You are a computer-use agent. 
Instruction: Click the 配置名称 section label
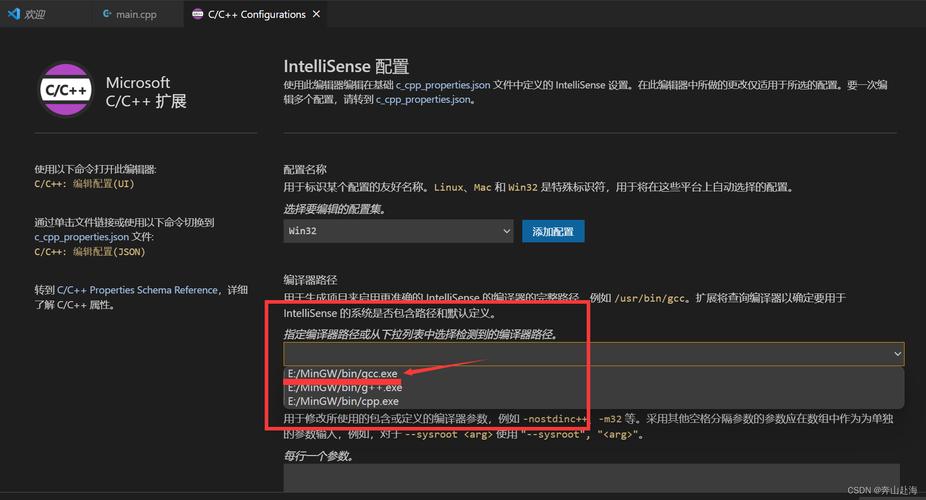click(305, 169)
